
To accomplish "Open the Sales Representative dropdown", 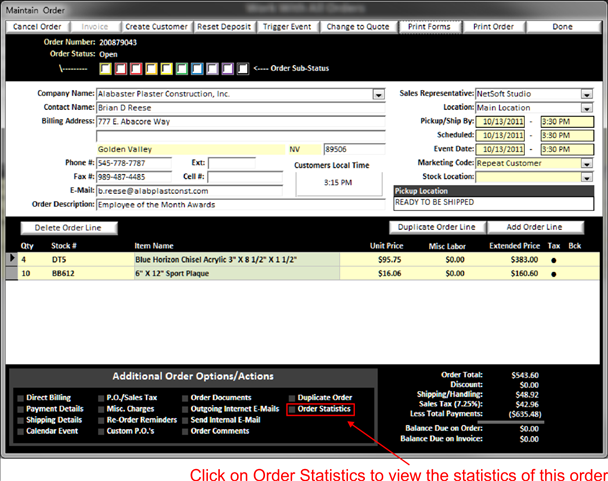I will (583, 94).
